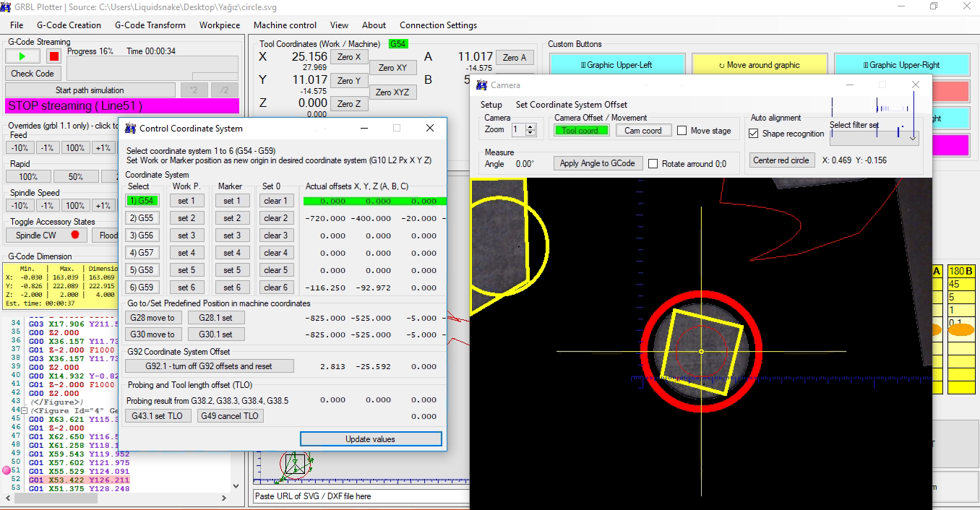Open the Machine control menu

pyautogui.click(x=285, y=25)
